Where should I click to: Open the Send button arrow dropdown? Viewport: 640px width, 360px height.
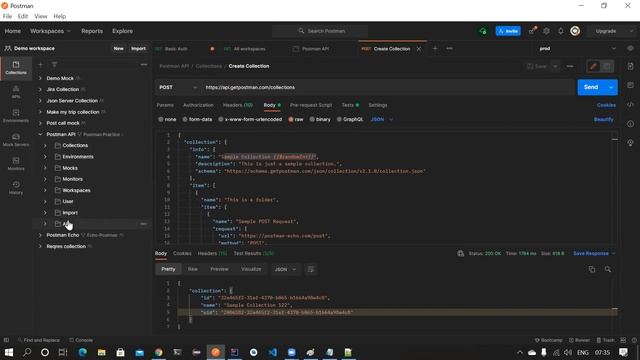[611, 87]
